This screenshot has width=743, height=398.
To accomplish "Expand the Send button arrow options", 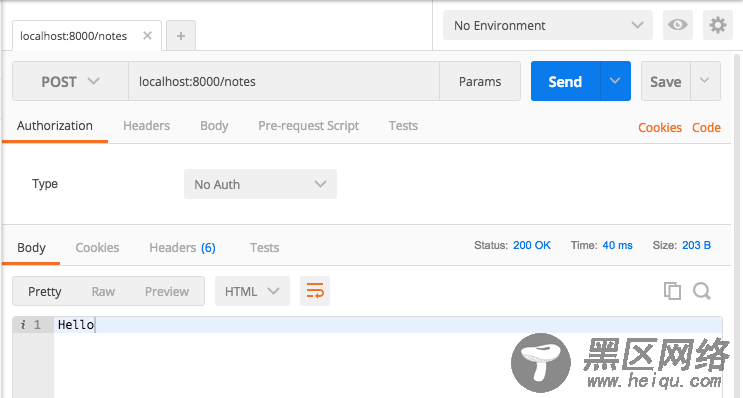I will pyautogui.click(x=615, y=81).
